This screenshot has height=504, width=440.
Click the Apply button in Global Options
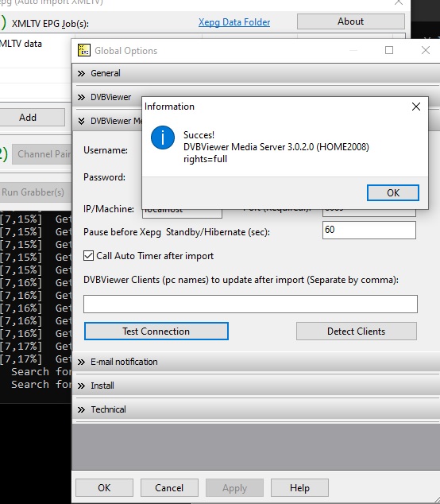234,487
